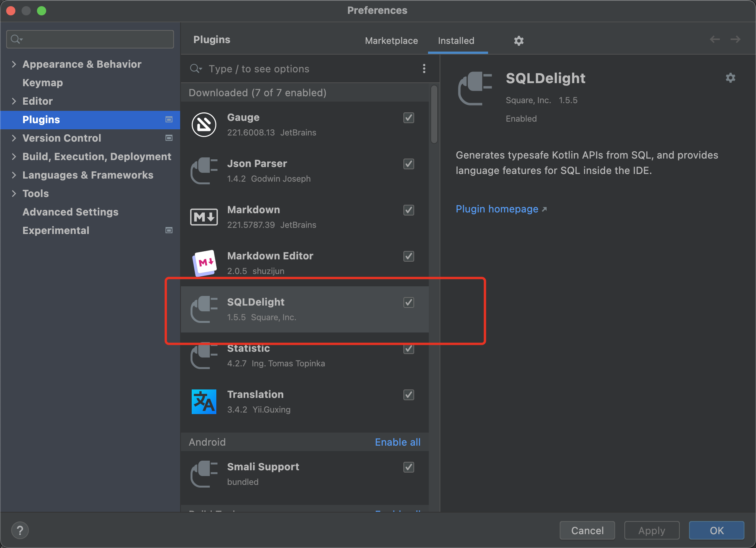756x548 pixels.
Task: Click the Cancel button
Action: [587, 531]
